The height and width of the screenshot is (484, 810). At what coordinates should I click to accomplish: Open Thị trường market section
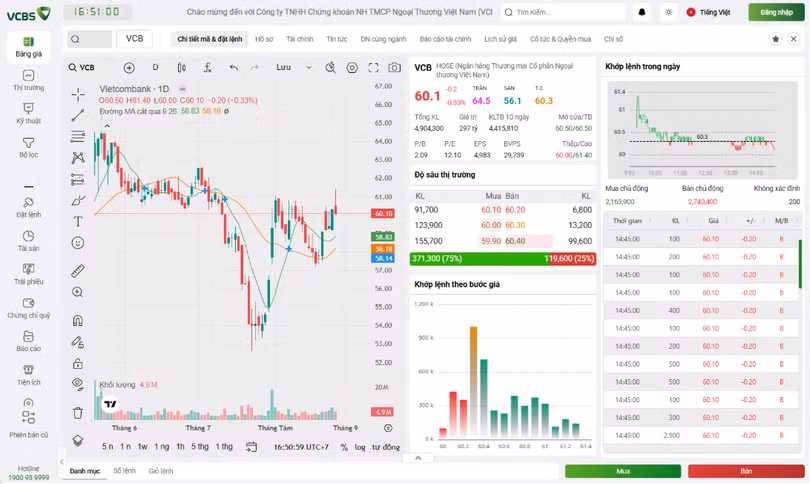tap(28, 81)
